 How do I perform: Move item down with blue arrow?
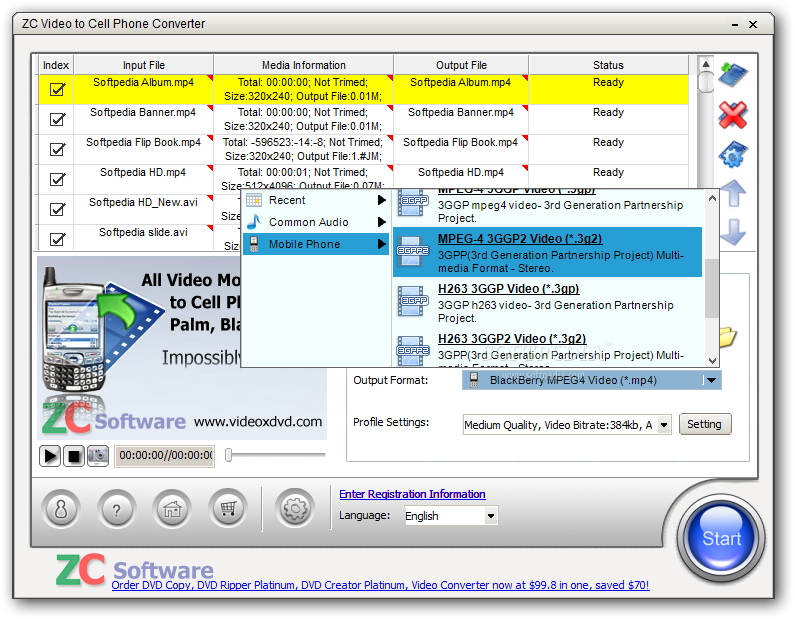(733, 232)
